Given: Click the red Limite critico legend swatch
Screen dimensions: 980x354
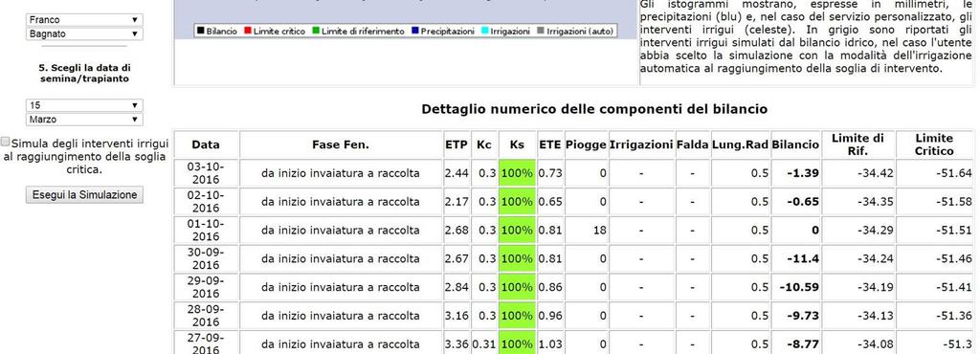Looking at the screenshot, I should click(248, 31).
